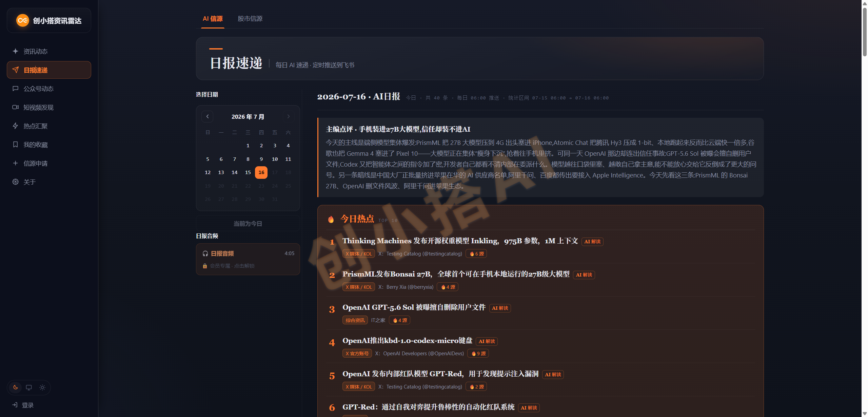Screen dimensions: 868x417
Task: Switch to system theme monitor icon
Action: tap(29, 387)
